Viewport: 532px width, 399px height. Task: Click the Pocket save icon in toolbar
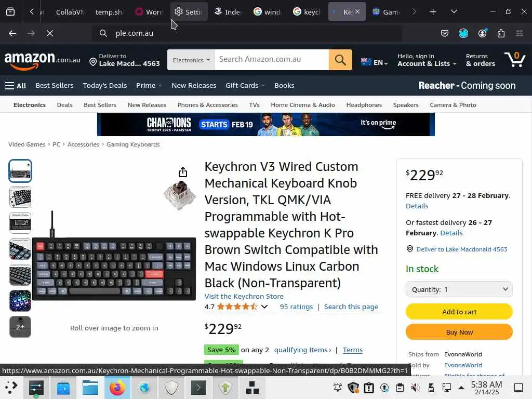[x=445, y=33]
